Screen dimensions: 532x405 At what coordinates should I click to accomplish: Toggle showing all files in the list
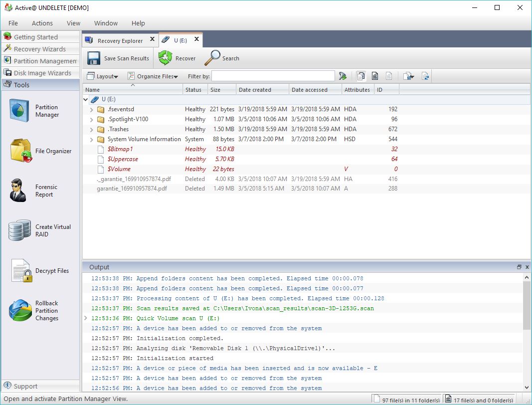tap(360, 76)
